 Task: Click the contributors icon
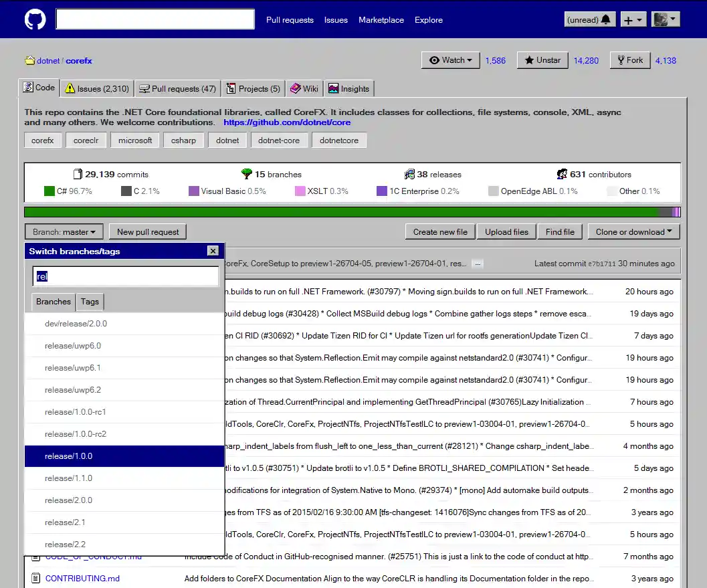point(564,174)
